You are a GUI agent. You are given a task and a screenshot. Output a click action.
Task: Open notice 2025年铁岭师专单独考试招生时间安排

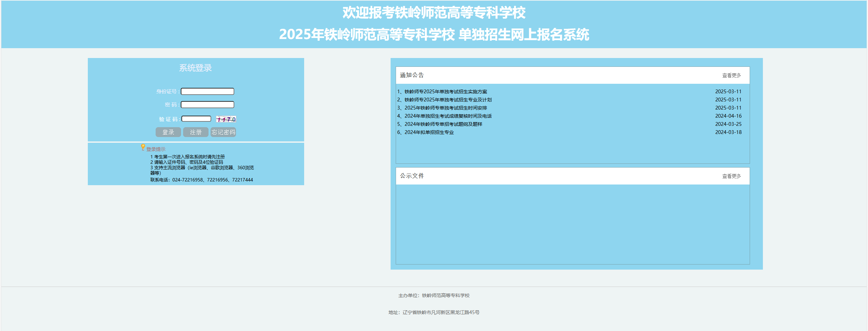pyautogui.click(x=446, y=108)
